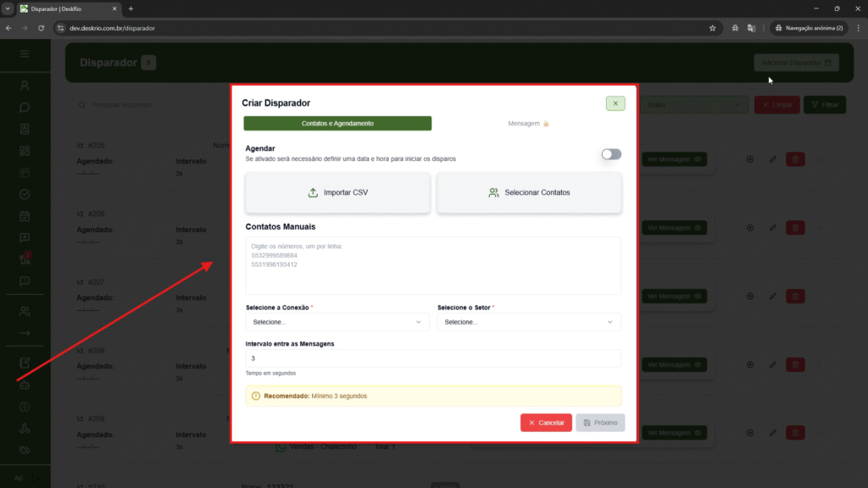Click the sidebar hamburger menu icon
The width and height of the screenshot is (868, 488).
25,54
